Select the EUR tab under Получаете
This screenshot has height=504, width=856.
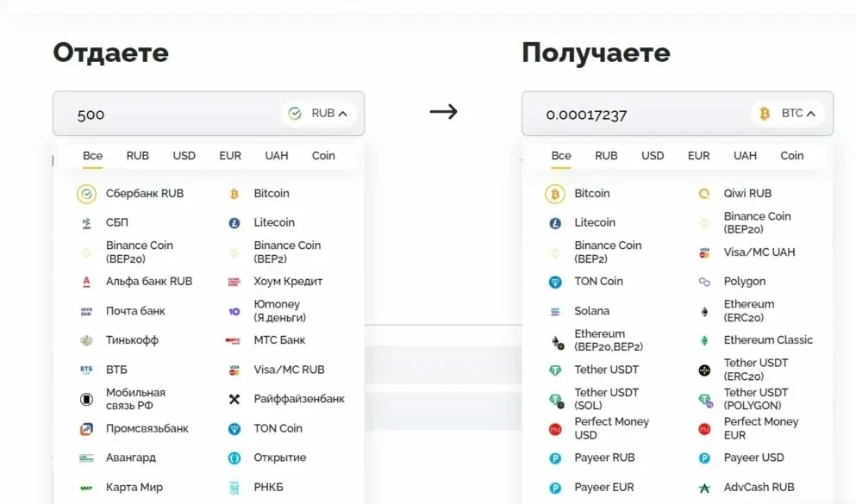coord(698,156)
